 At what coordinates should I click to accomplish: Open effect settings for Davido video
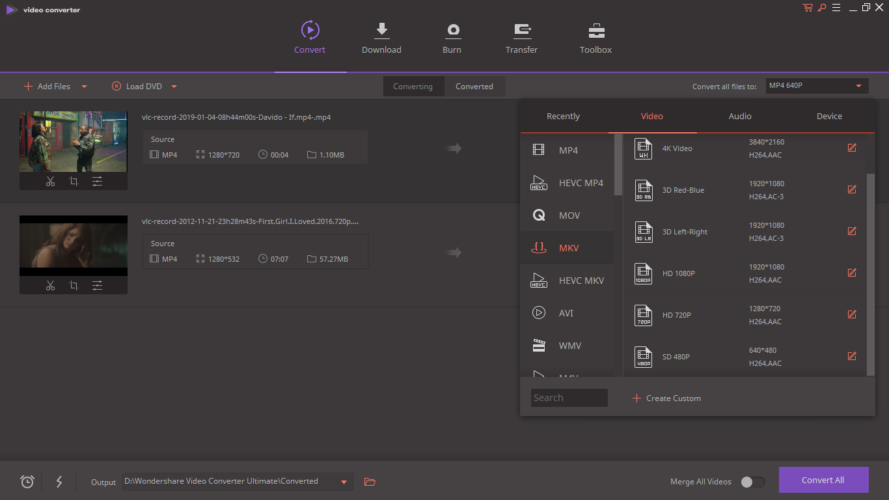(98, 181)
